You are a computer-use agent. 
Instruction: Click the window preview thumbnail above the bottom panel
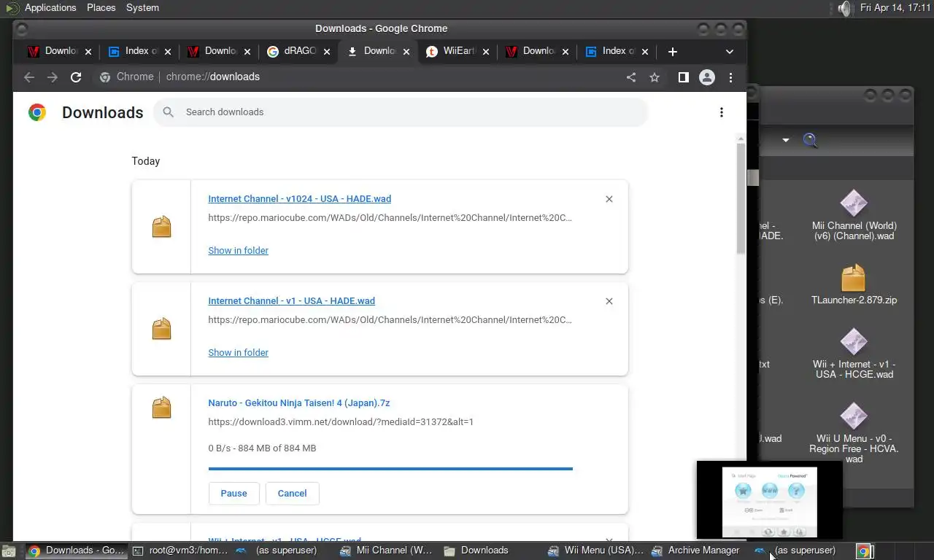point(770,500)
